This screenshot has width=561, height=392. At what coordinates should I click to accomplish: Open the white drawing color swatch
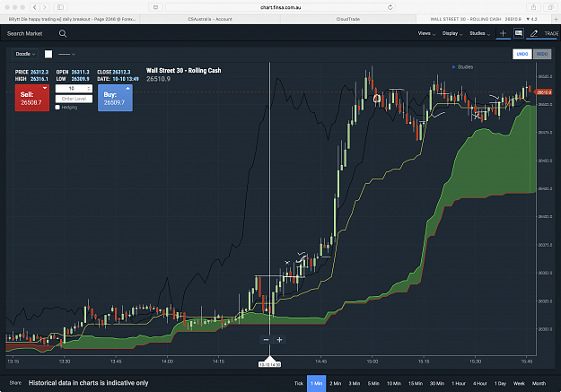coord(48,54)
